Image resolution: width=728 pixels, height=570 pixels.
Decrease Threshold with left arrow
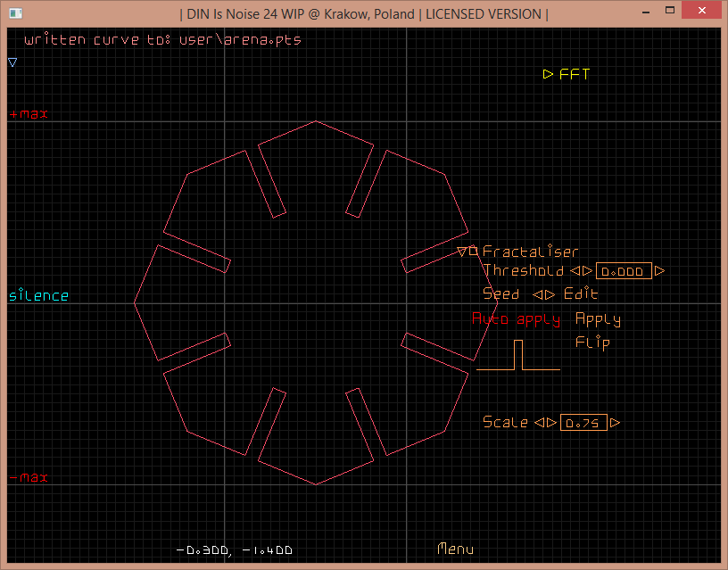click(x=575, y=271)
